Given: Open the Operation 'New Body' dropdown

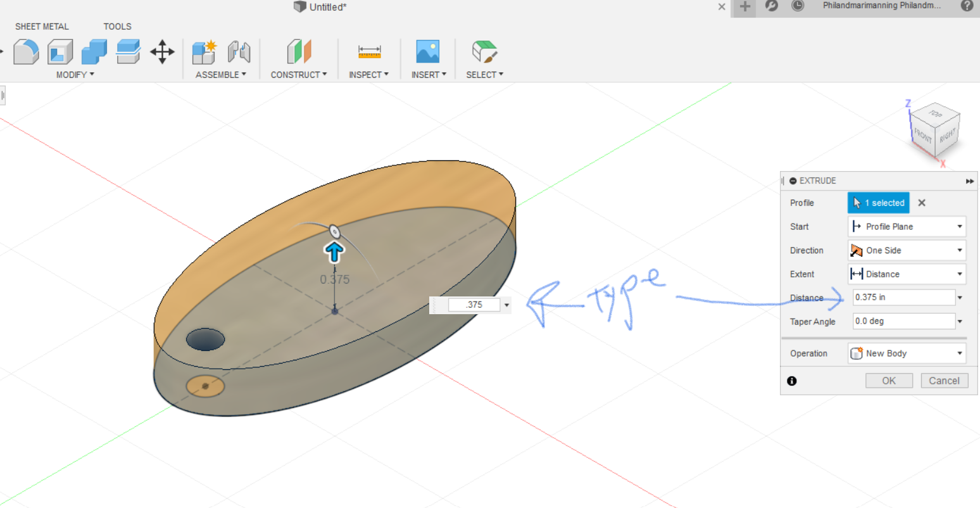Looking at the screenshot, I should pyautogui.click(x=958, y=353).
